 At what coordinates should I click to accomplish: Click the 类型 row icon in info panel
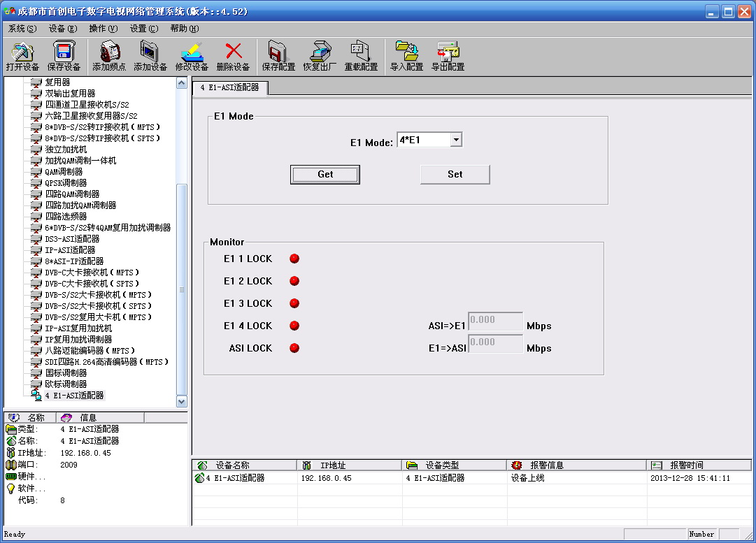pyautogui.click(x=11, y=429)
